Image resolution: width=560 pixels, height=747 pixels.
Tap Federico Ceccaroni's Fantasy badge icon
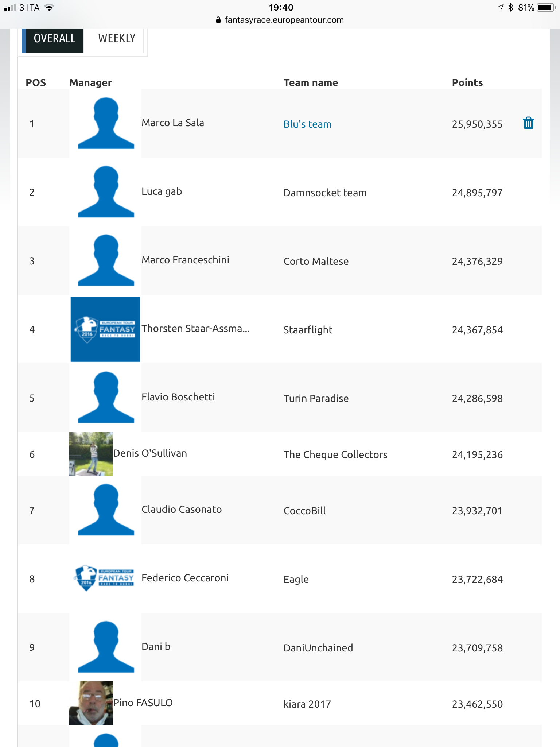tap(105, 578)
